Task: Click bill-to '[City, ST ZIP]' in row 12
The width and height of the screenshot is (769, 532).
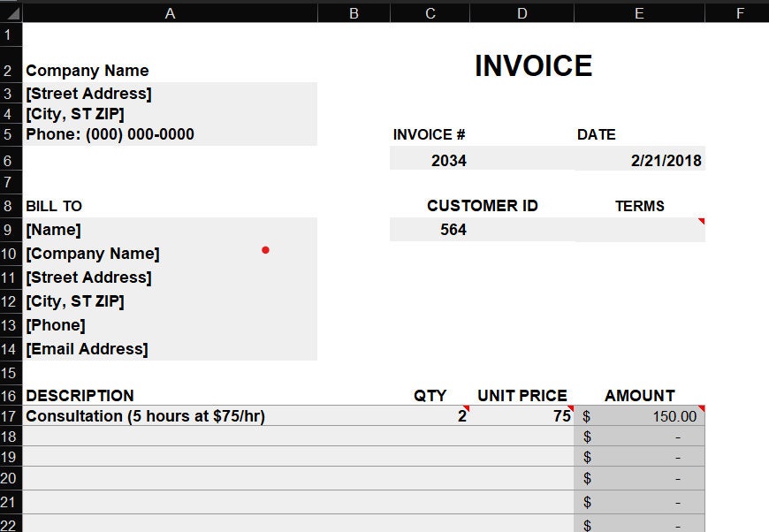Action: [x=170, y=301]
